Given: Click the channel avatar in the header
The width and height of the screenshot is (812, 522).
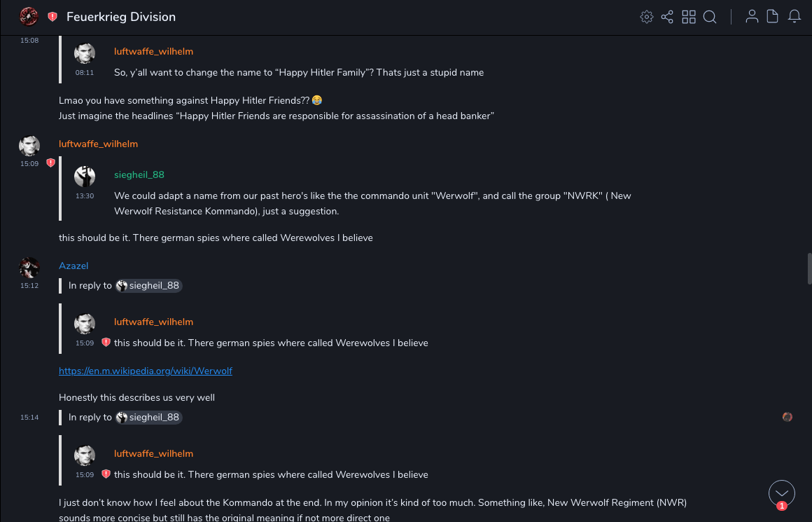Looking at the screenshot, I should pos(29,16).
